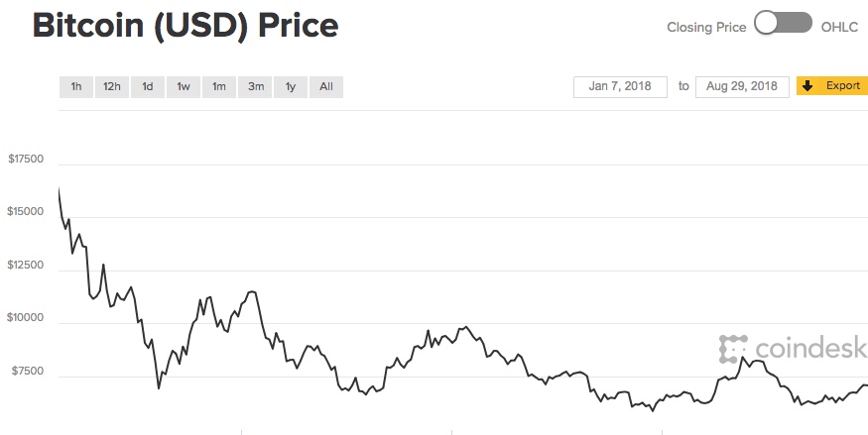
Task: Click the price line's starting peak near $16000
Action: tap(59, 189)
